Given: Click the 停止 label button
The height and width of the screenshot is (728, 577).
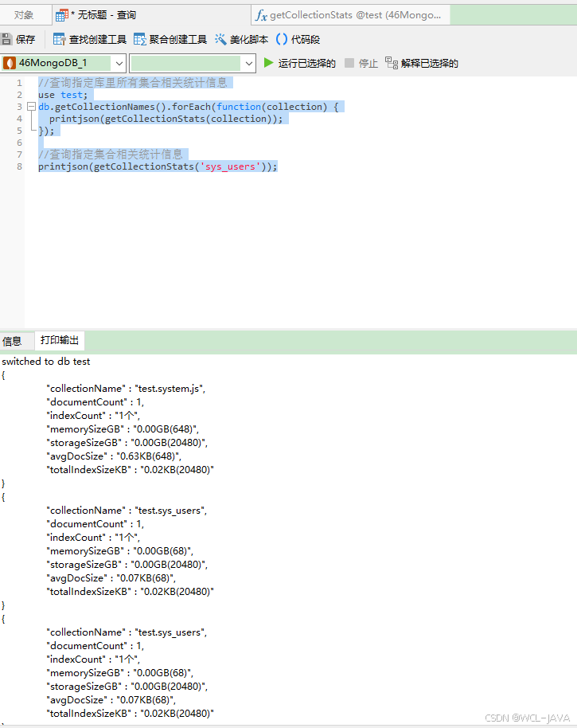Looking at the screenshot, I should click(368, 63).
